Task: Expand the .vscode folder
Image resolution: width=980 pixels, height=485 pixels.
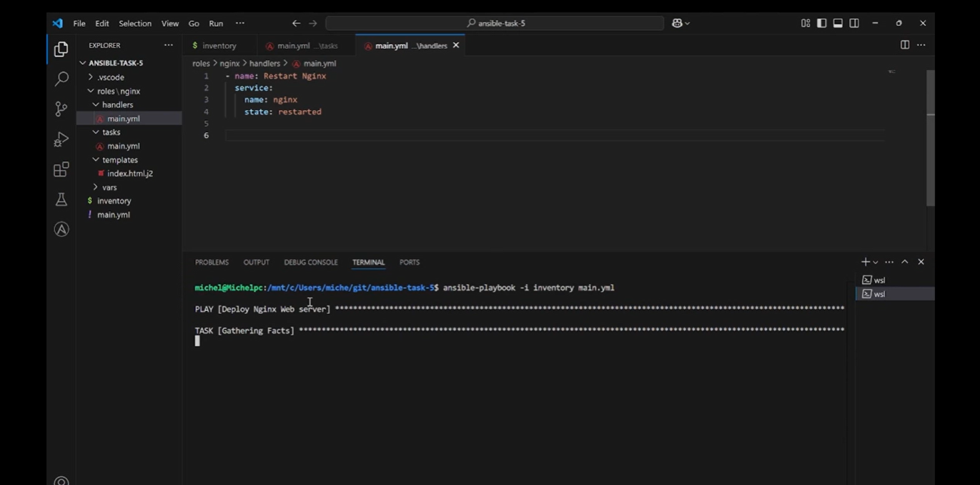Action: click(129, 77)
